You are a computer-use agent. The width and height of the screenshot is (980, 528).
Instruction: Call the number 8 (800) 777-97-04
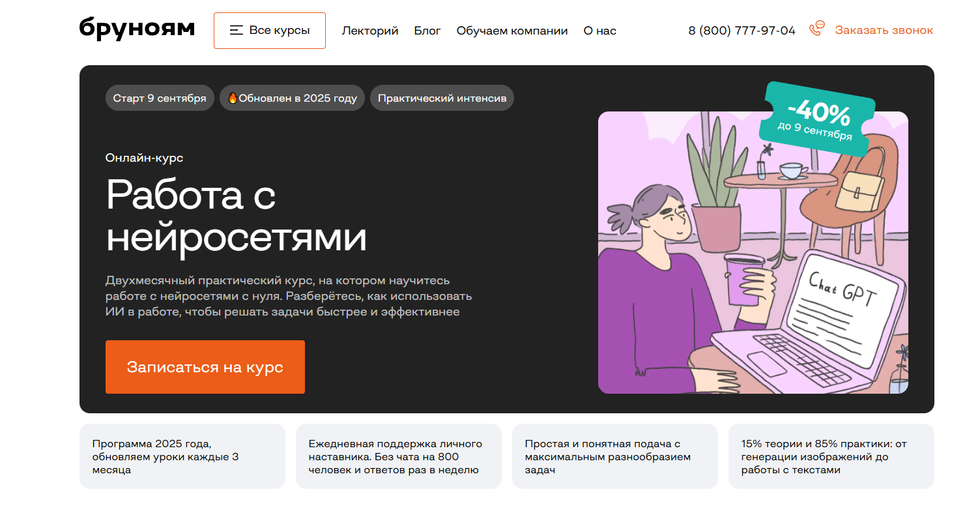(742, 30)
